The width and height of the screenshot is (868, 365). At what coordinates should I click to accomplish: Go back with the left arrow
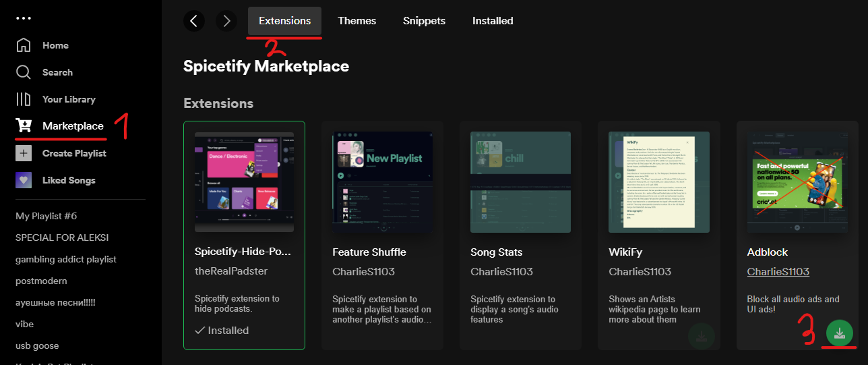coord(194,21)
